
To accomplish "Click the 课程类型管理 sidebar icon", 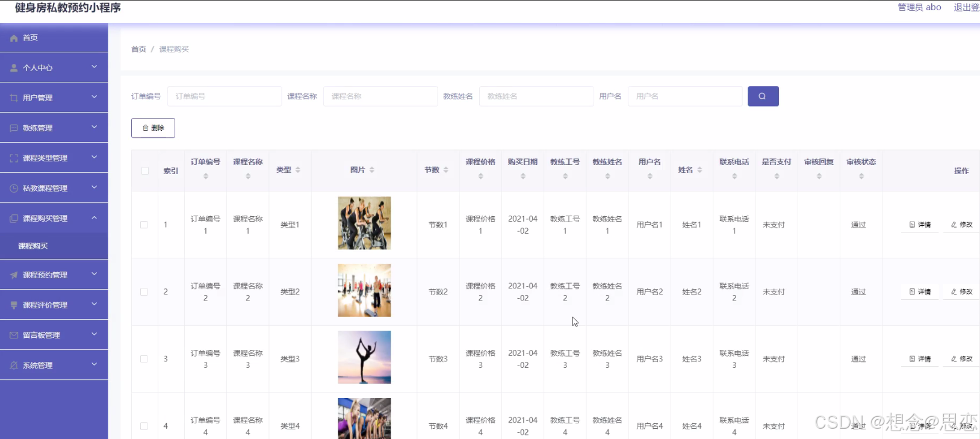I will (x=14, y=158).
